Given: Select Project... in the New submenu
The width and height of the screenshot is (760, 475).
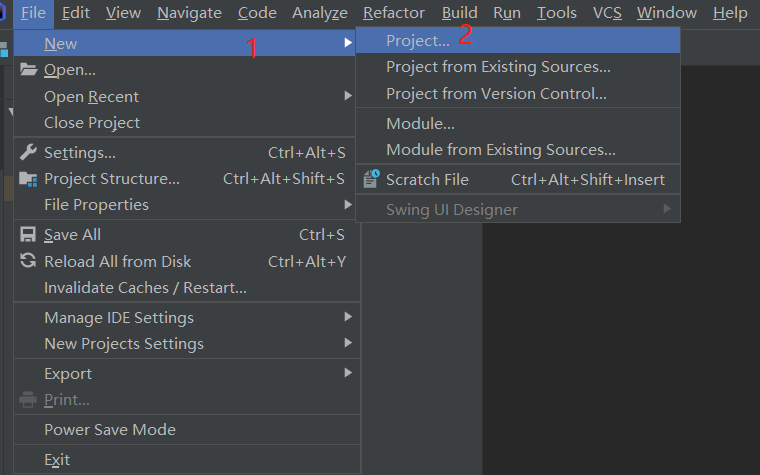Looking at the screenshot, I should [418, 41].
